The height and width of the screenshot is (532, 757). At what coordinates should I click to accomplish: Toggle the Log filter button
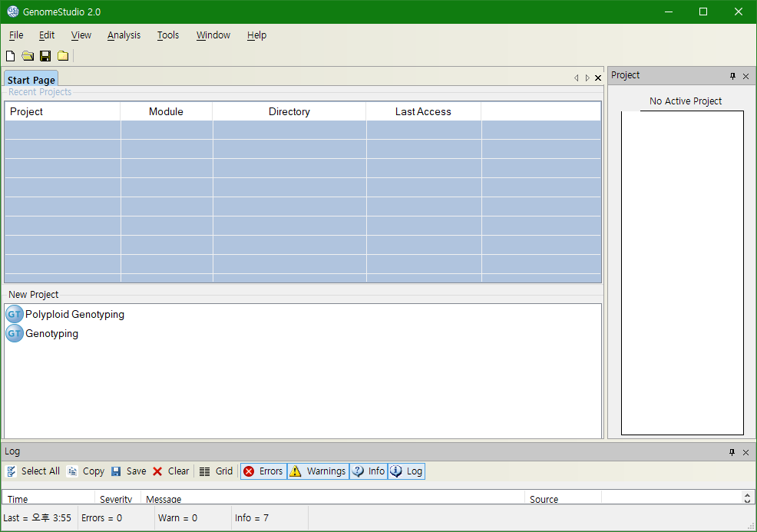[x=406, y=471]
